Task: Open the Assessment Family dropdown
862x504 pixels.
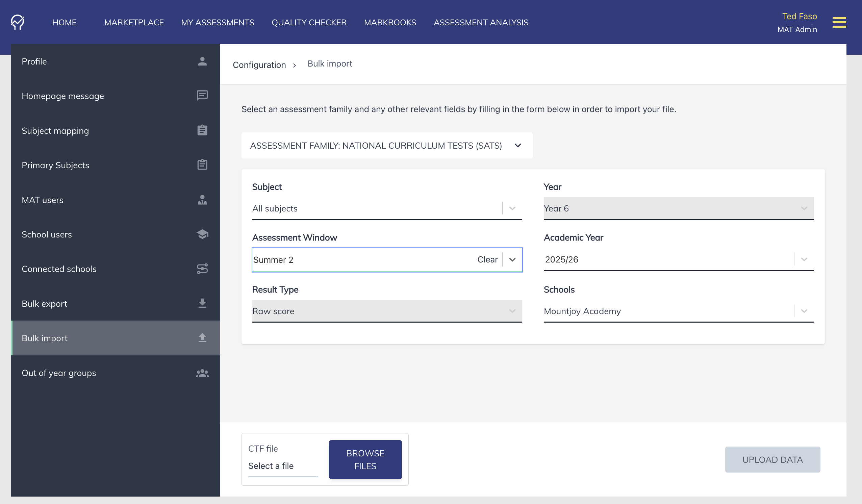Action: click(387, 145)
